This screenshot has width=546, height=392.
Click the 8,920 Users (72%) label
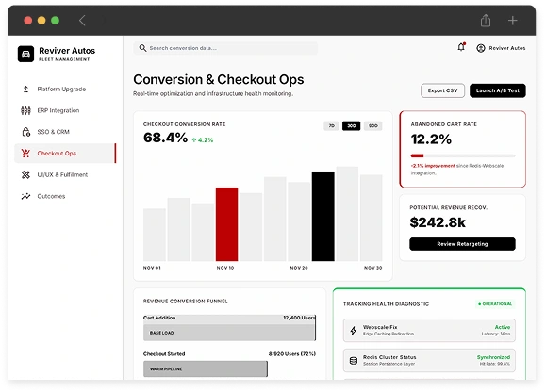(291, 354)
